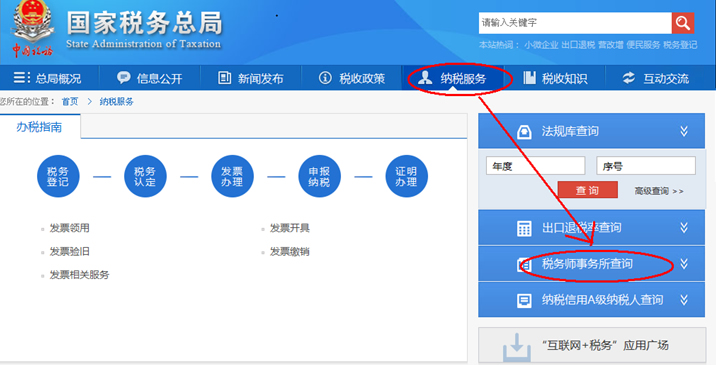
Task: Open the 纳税信用A级纳税人查询 panel
Action: point(591,300)
